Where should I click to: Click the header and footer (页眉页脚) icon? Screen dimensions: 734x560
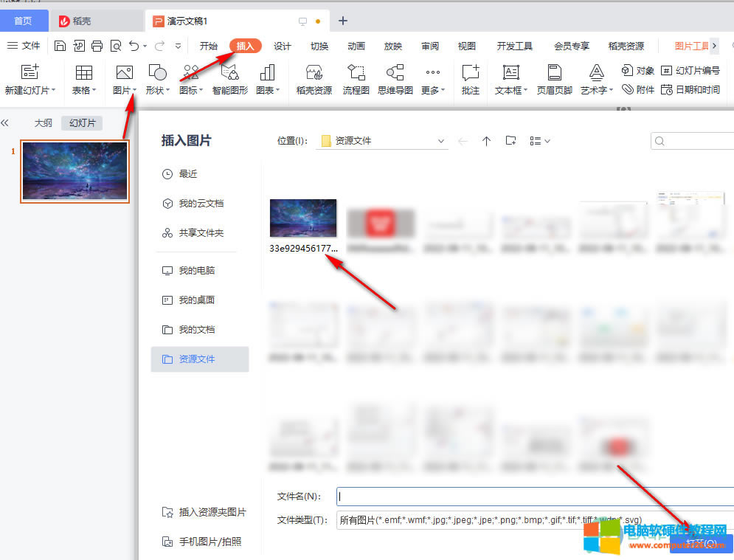[554, 73]
